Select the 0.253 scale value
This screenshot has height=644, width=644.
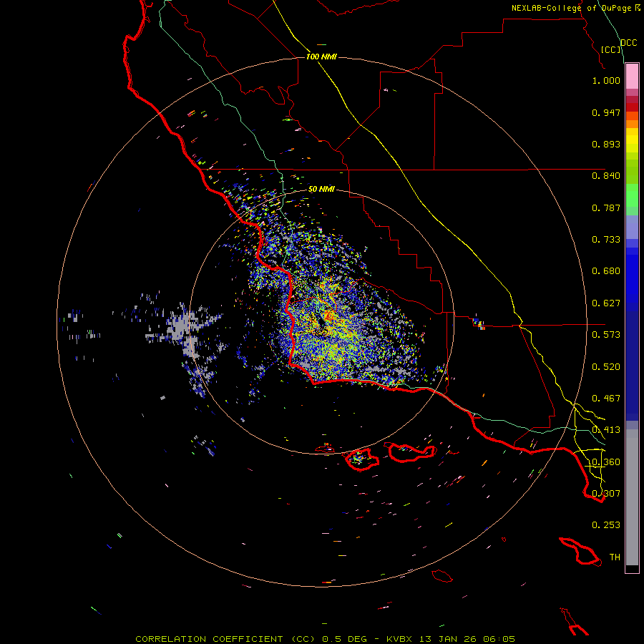pos(606,525)
